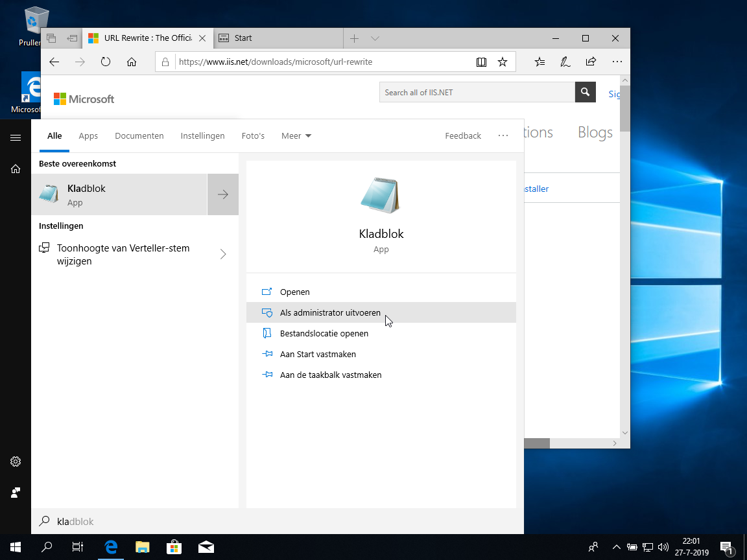Open the Start menu Windows button

pyautogui.click(x=16, y=546)
